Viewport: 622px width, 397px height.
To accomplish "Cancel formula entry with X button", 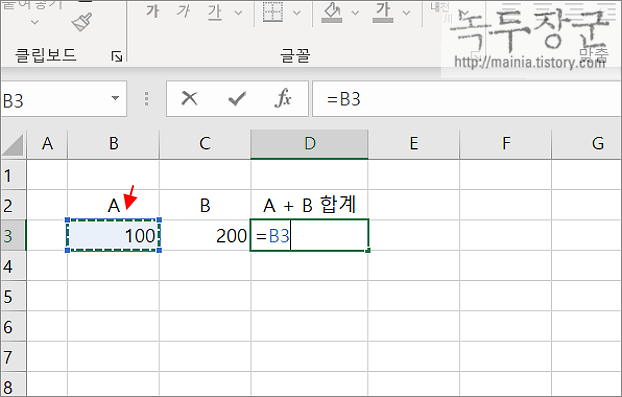I will coord(189,98).
